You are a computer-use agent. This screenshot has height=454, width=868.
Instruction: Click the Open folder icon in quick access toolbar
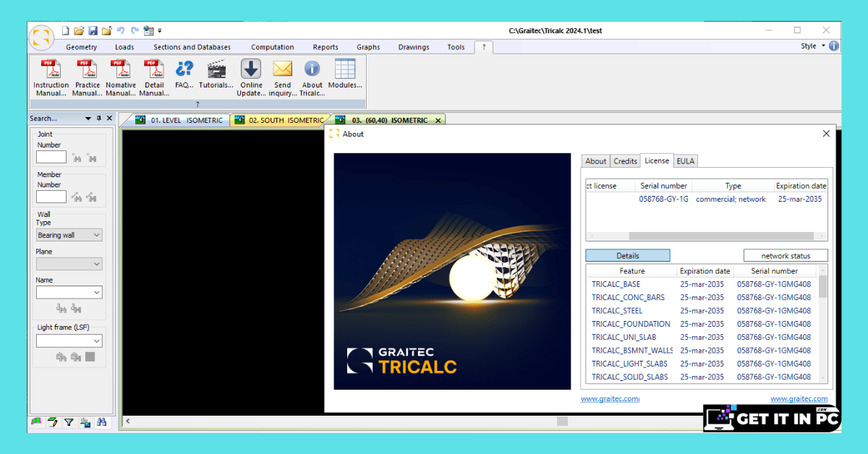click(x=79, y=30)
